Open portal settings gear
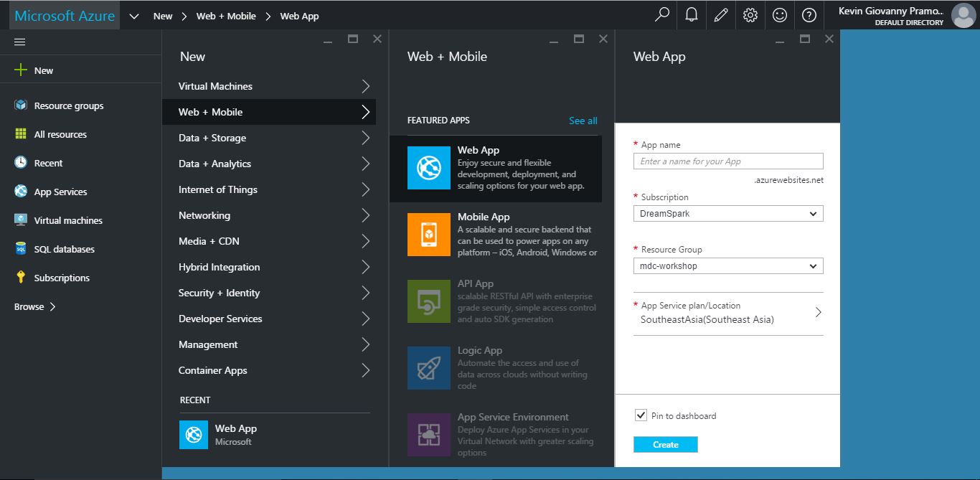Screen dimensions: 980x480 click(750, 15)
